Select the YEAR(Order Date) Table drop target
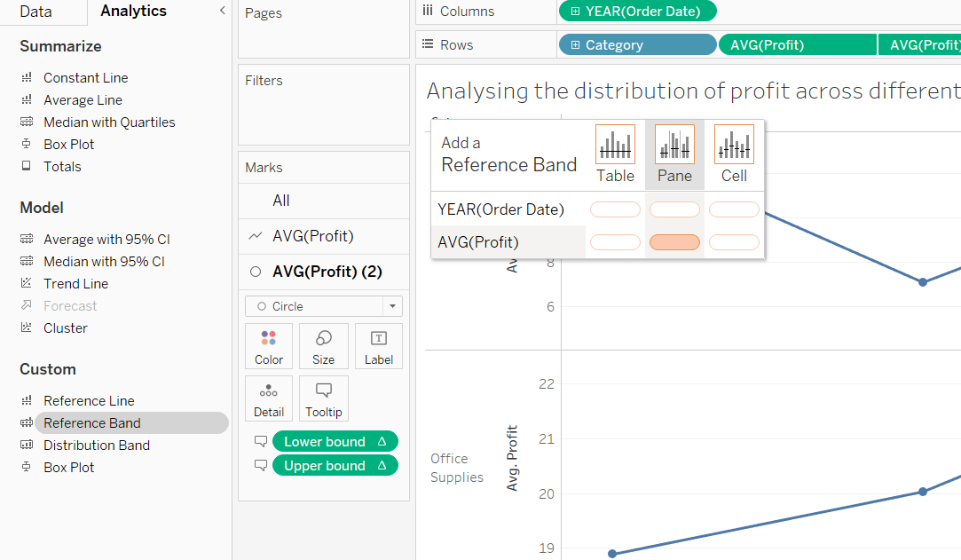The height and width of the screenshot is (560, 961). coord(615,209)
